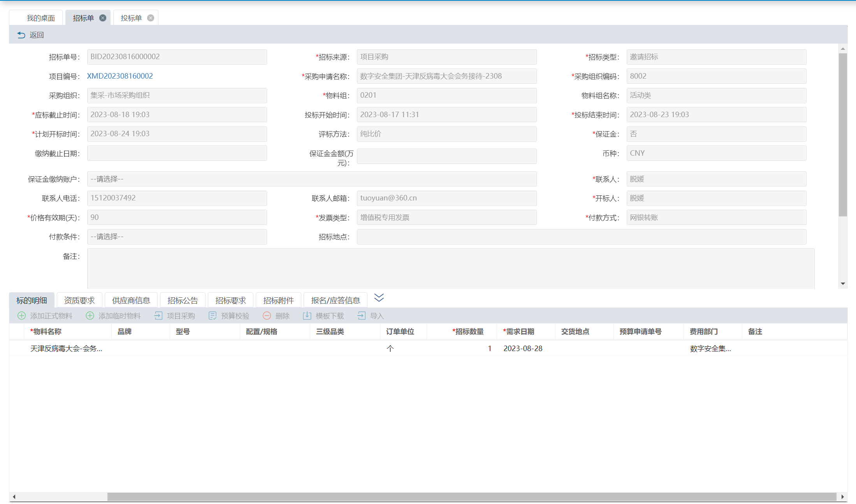The width and height of the screenshot is (856, 504).
Task: Click the add formal material plus icon
Action: (22, 316)
